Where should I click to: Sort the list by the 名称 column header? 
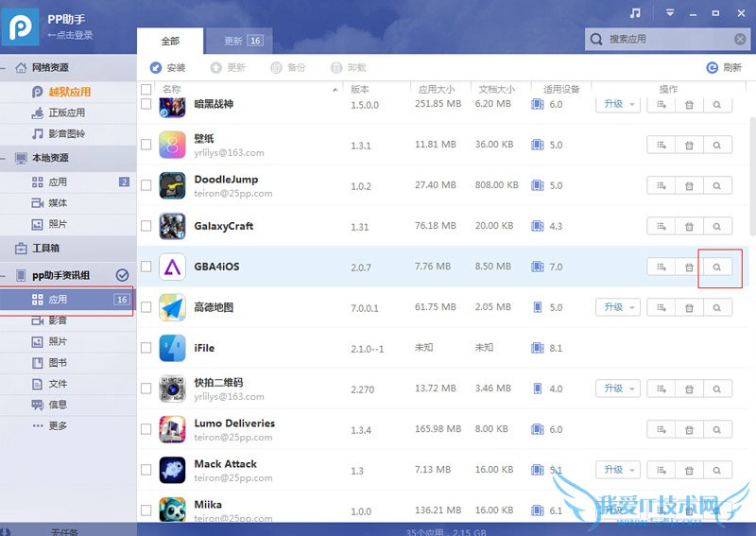point(172,89)
